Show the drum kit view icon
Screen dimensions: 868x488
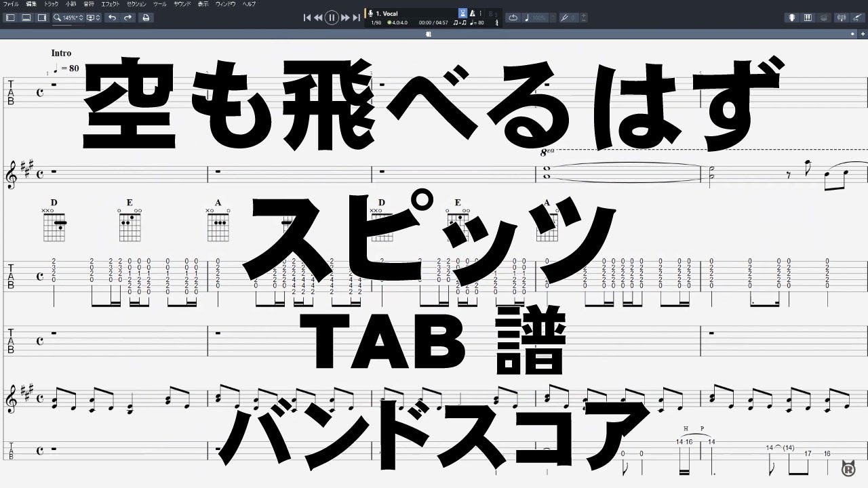pyautogui.click(x=824, y=18)
